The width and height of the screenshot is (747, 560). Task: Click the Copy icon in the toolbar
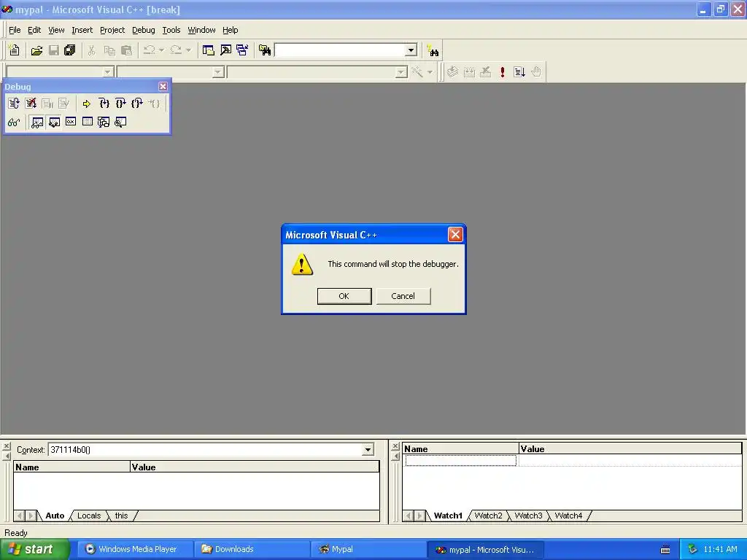(109, 50)
